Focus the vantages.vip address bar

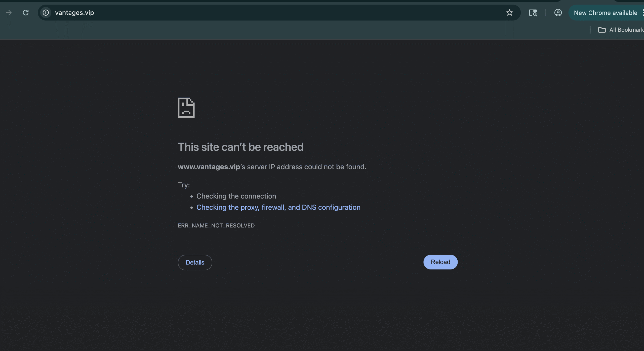coord(252,13)
